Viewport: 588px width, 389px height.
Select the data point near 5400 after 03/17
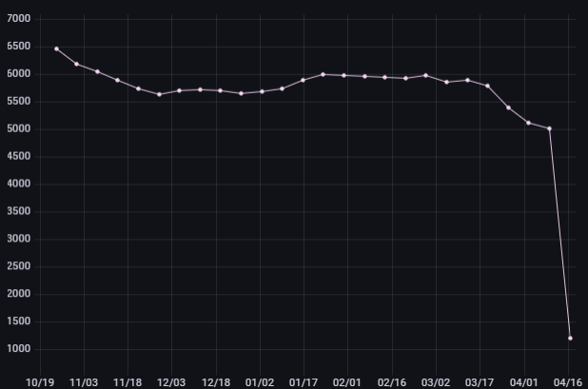(508, 107)
